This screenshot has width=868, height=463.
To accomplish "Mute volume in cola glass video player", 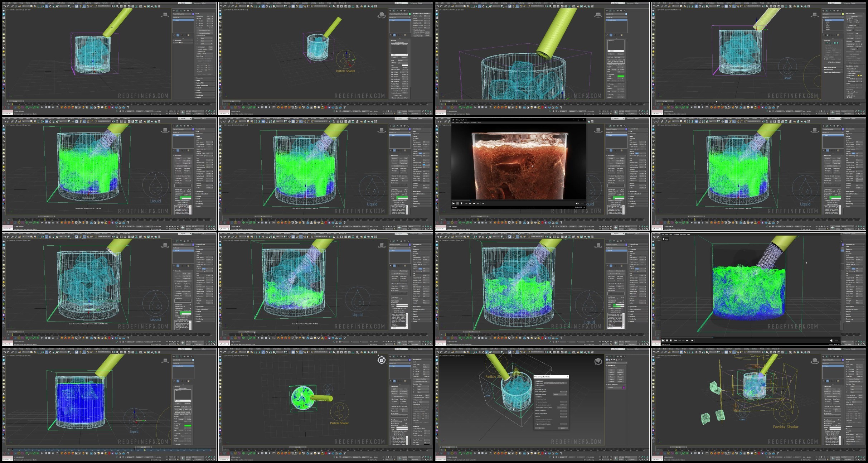I will click(x=577, y=203).
